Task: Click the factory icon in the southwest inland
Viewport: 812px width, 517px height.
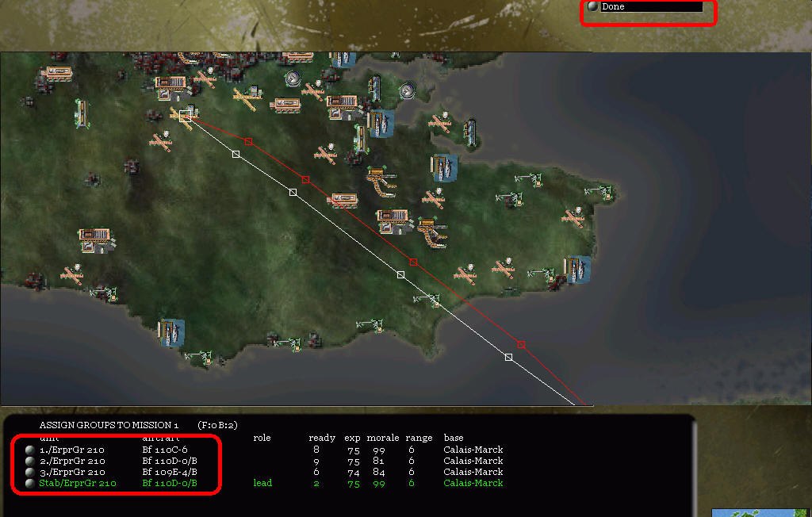Action: [94, 239]
